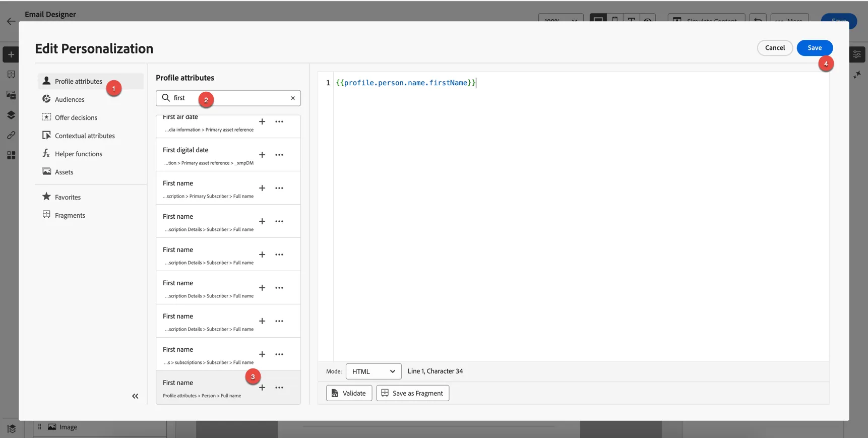Image resolution: width=868 pixels, height=438 pixels.
Task: View Favorites
Action: pyautogui.click(x=91, y=197)
